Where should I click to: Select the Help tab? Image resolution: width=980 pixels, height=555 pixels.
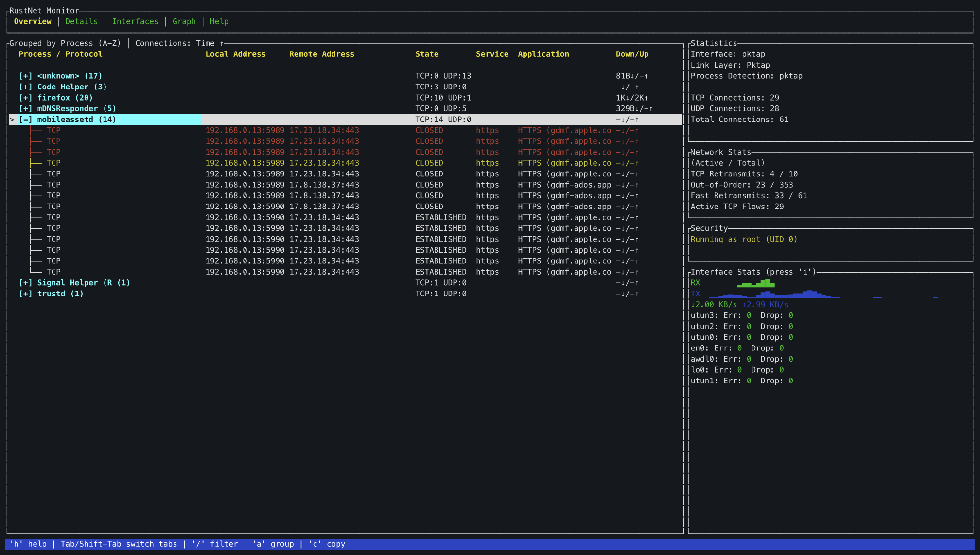point(219,21)
